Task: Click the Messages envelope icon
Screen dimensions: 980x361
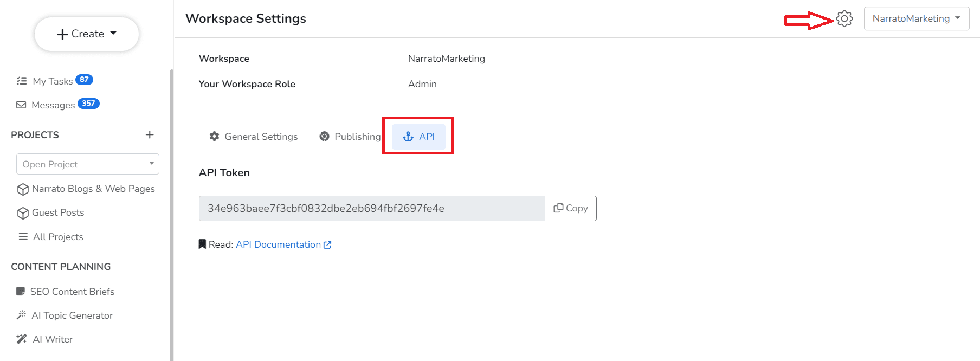Action: click(21, 105)
